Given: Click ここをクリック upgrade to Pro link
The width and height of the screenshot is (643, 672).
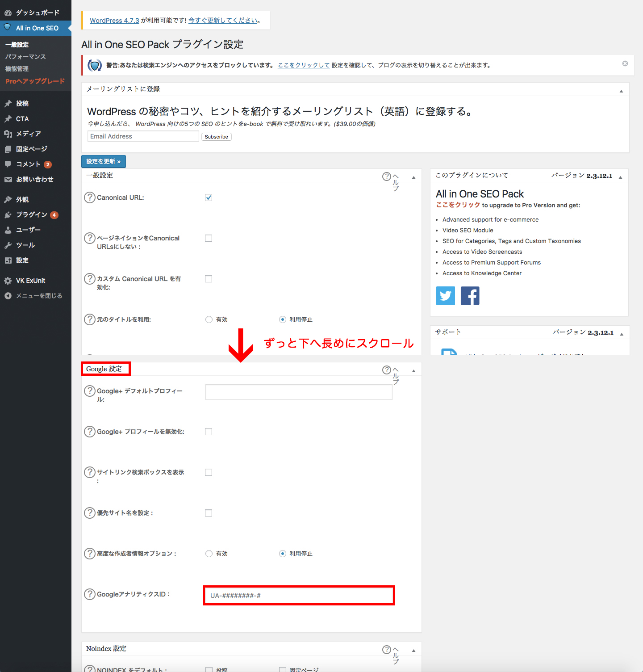Looking at the screenshot, I should (458, 205).
